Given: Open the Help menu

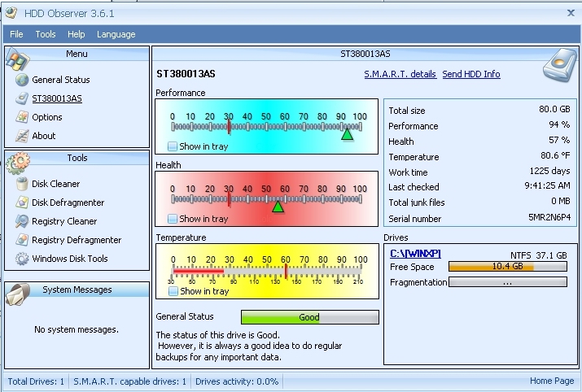Looking at the screenshot, I should point(76,34).
